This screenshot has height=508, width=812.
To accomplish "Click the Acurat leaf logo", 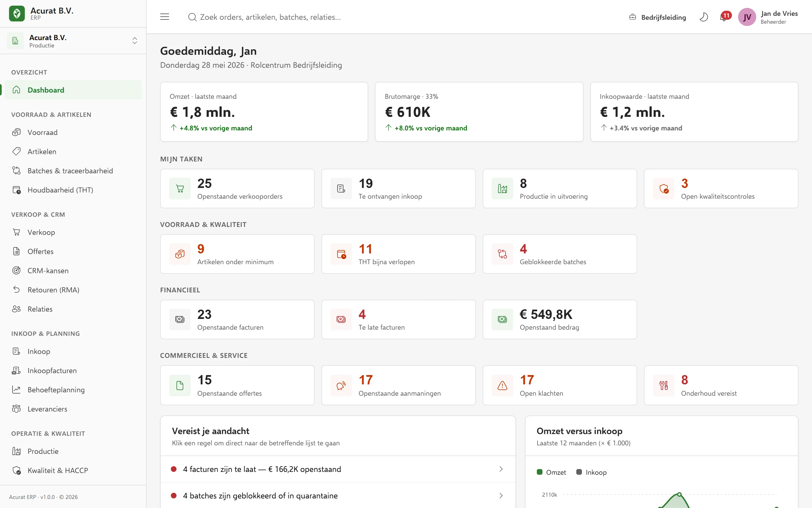I will (x=17, y=14).
